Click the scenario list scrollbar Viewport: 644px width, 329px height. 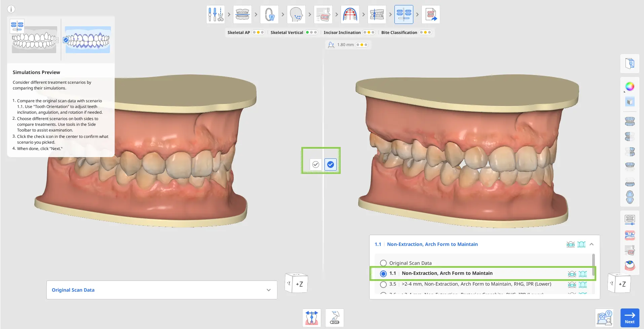(x=593, y=264)
